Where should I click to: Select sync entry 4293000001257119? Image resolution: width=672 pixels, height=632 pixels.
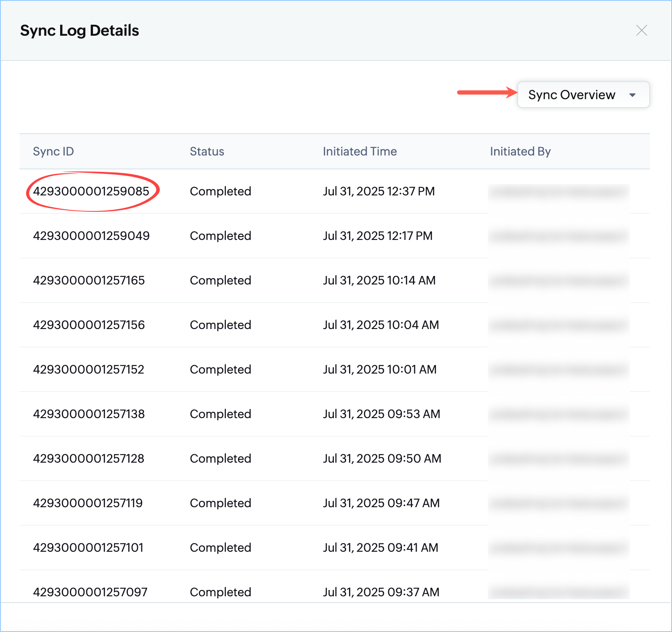point(88,503)
